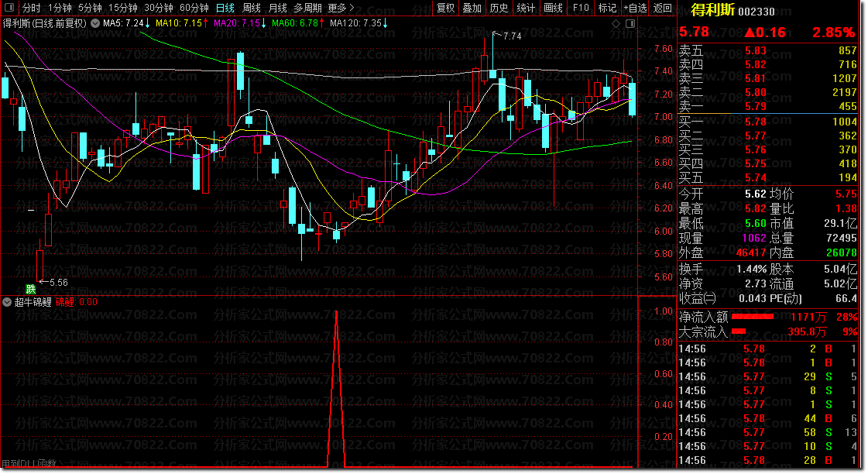Select the 月线 monthly chart tab

[277, 8]
